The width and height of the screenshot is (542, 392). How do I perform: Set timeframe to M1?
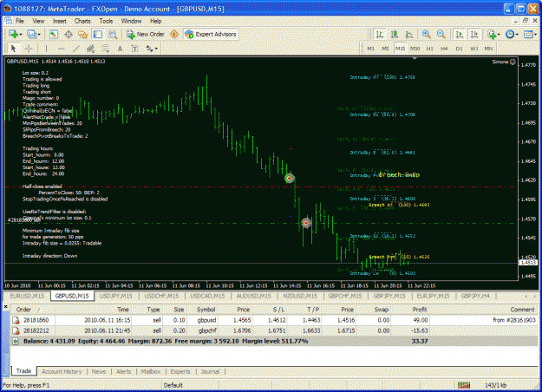370,49
